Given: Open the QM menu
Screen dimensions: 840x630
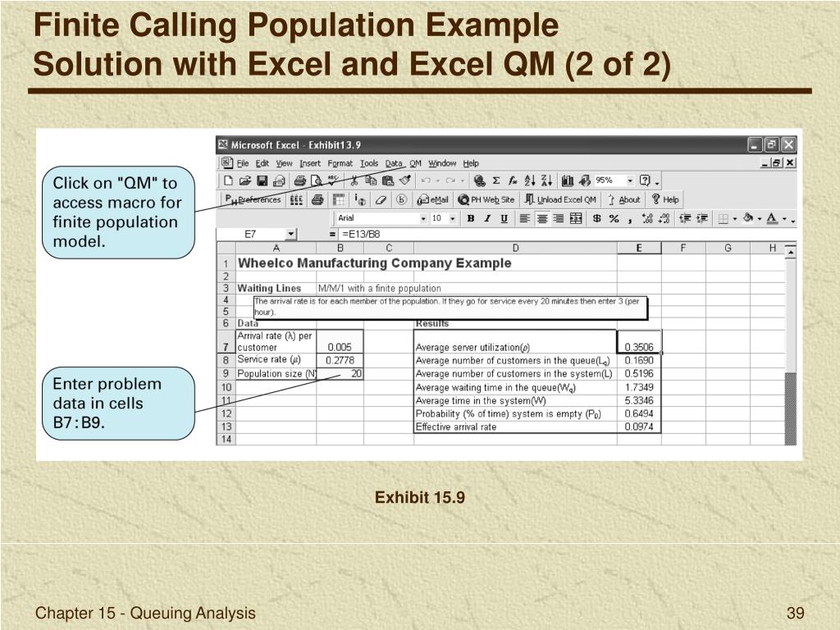Looking at the screenshot, I should click(x=415, y=163).
